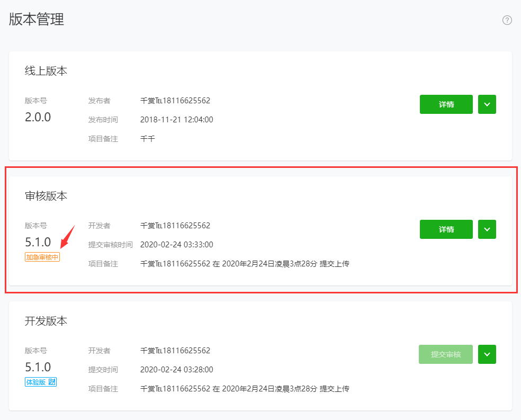Click the 提交审核 button
Image resolution: width=521 pixels, height=420 pixels.
click(446, 354)
